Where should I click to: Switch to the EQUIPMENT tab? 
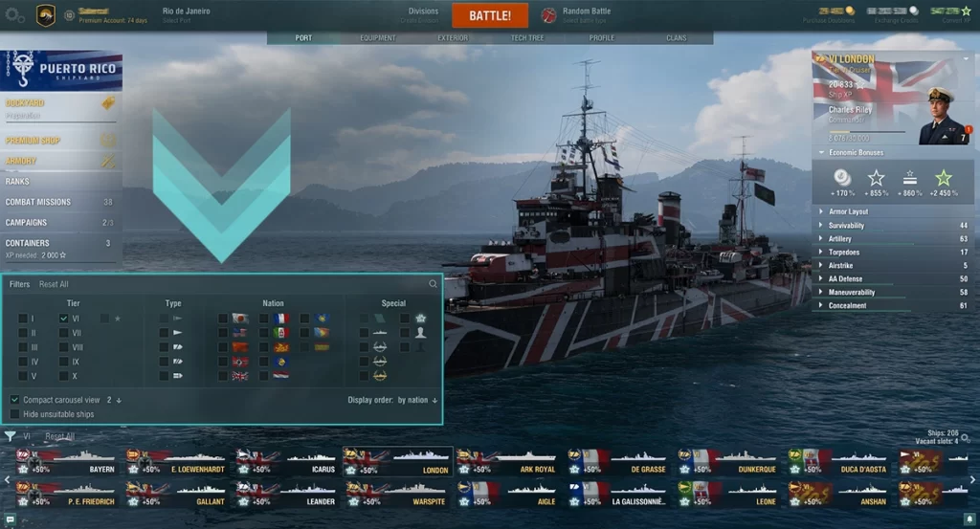pyautogui.click(x=377, y=38)
